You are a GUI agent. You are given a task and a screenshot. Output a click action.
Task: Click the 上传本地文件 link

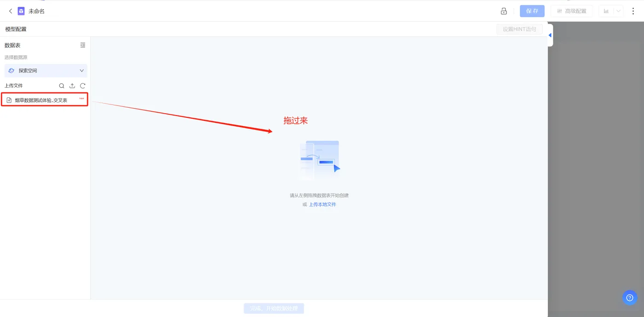(322, 204)
